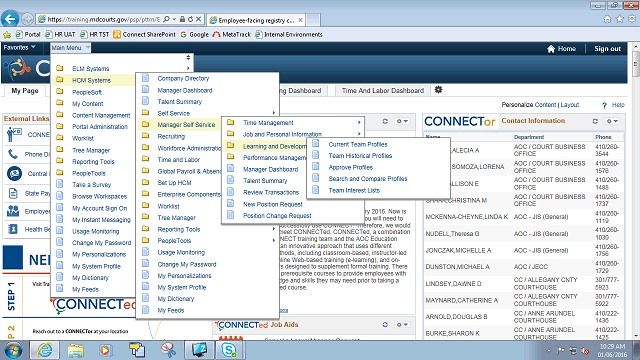640x360 pixels.
Task: Open the CONNECTor pagelet gear dropdown
Action: (x=612, y=121)
